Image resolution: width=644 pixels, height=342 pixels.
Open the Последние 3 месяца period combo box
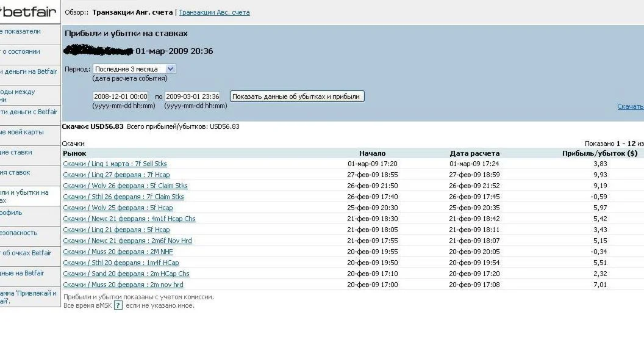(x=134, y=69)
